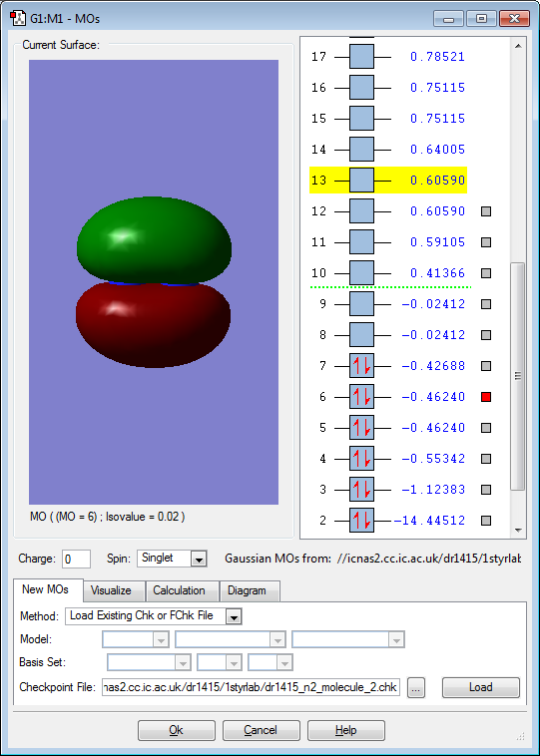540x756 pixels.
Task: Select the empty orbital box for MO 10
Action: pyautogui.click(x=361, y=273)
